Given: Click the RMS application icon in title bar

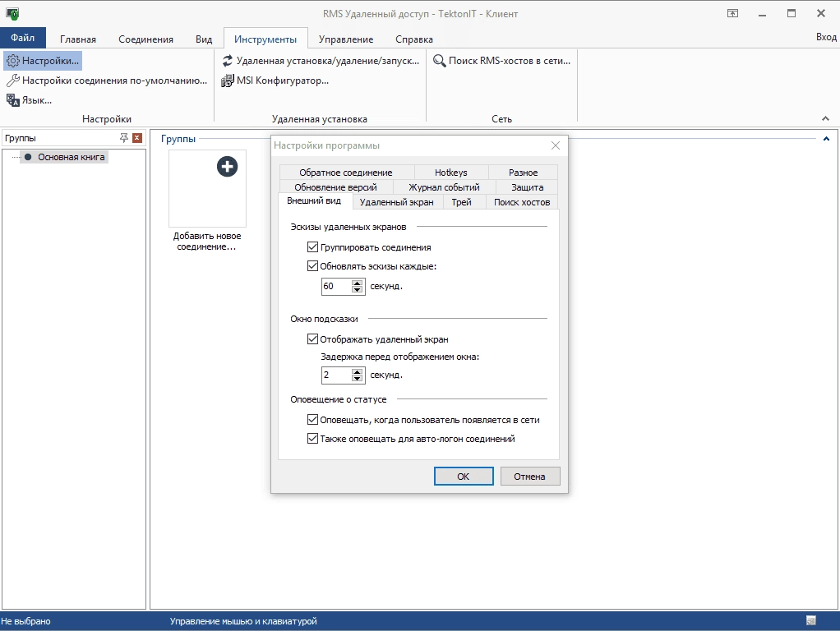Looking at the screenshot, I should (x=12, y=13).
